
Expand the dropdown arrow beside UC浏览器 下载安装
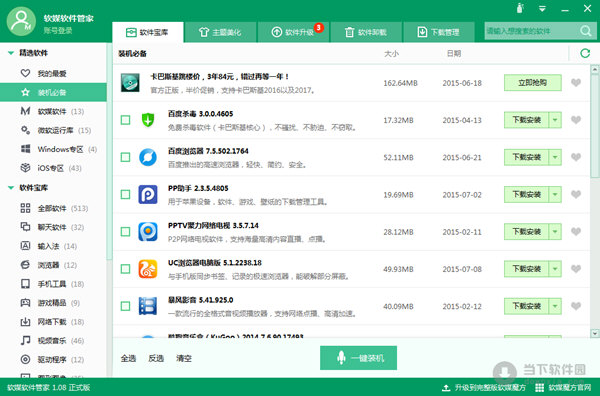tap(555, 269)
